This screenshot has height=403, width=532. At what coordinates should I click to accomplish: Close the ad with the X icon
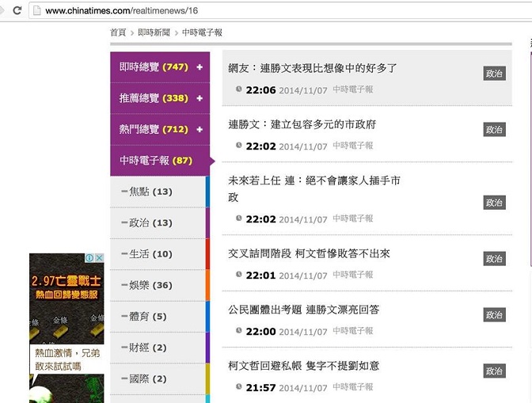[99, 258]
